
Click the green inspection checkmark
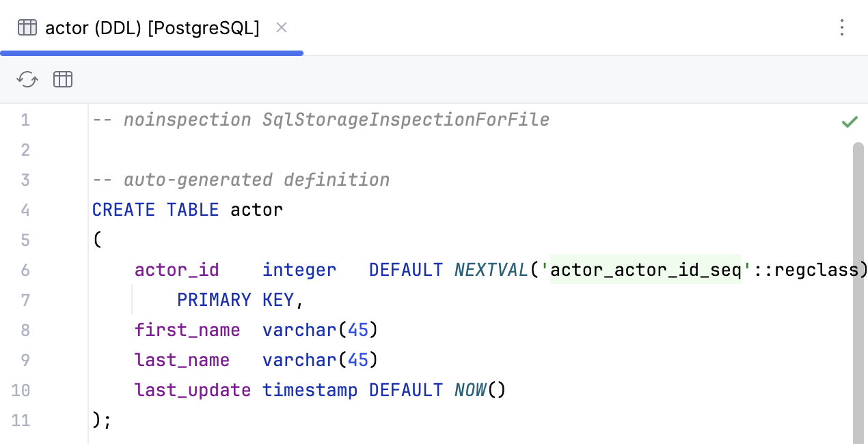(850, 122)
